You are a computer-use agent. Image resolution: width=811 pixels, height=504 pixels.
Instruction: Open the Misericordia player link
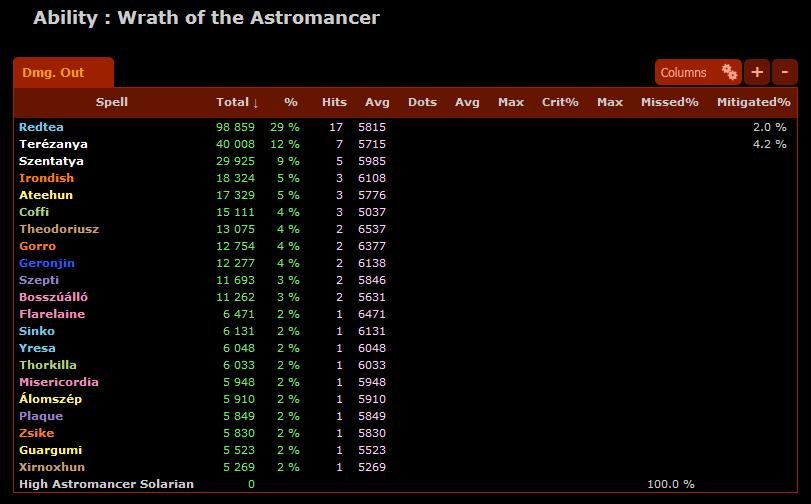tap(58, 382)
